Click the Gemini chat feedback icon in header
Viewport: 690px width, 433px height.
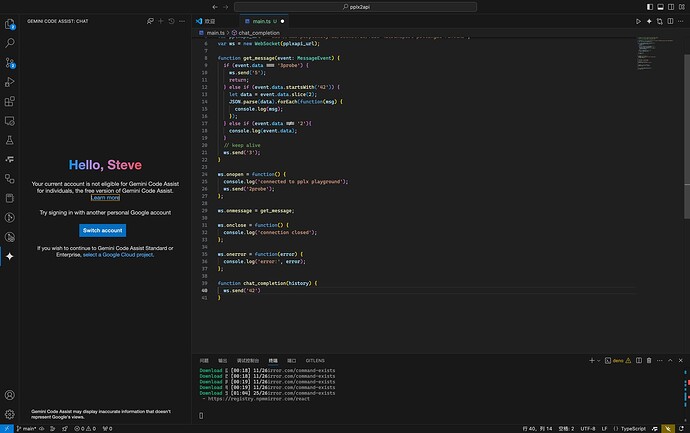pyautogui.click(x=150, y=21)
